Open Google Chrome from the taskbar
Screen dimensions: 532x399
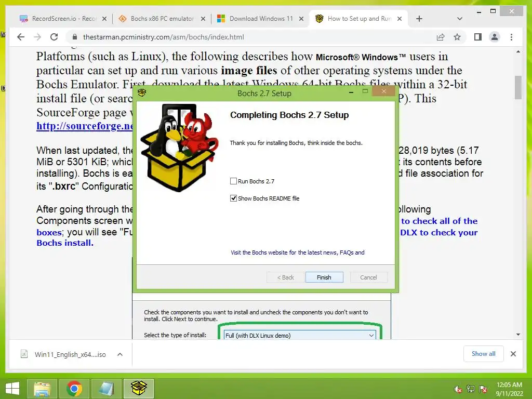coord(74,389)
